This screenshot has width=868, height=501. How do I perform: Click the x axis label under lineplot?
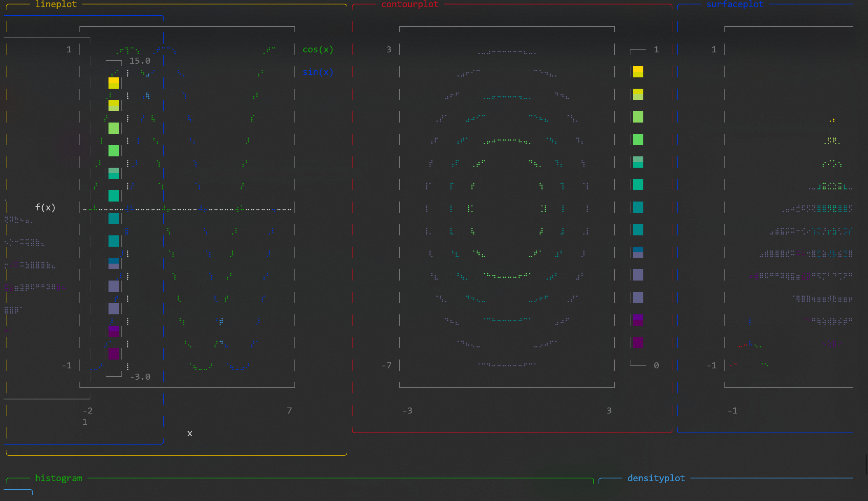(190, 433)
